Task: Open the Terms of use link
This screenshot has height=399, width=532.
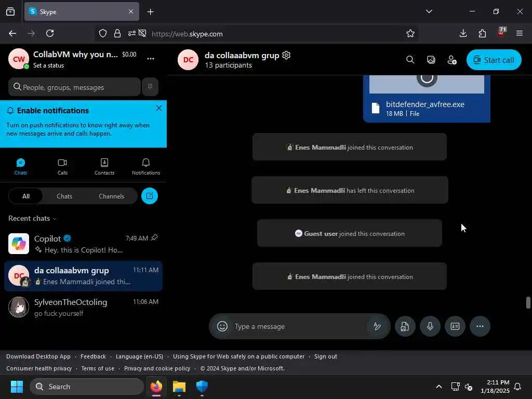Action: (x=98, y=368)
